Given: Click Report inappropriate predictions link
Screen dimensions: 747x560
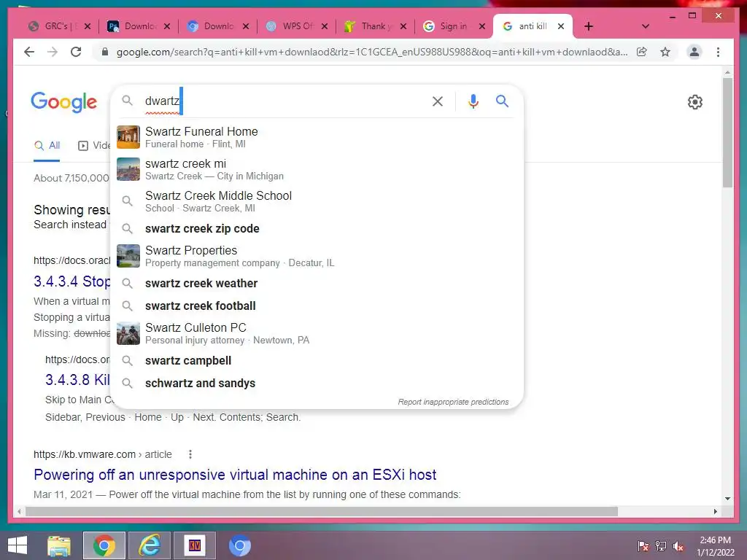Looking at the screenshot, I should point(453,402).
